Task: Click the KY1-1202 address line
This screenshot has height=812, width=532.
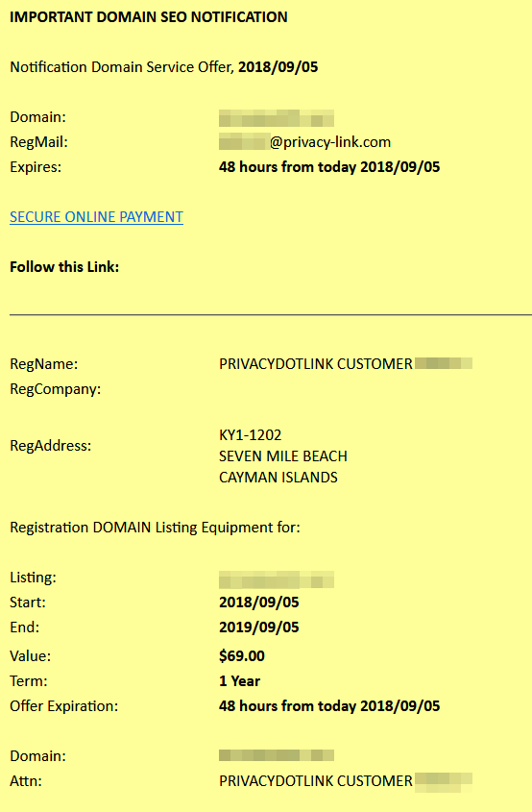Action: click(250, 435)
